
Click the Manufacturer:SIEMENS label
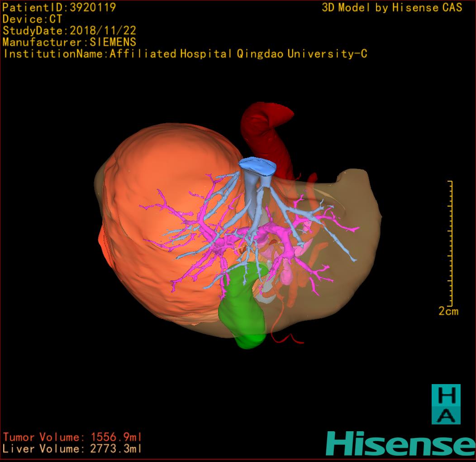(70, 42)
